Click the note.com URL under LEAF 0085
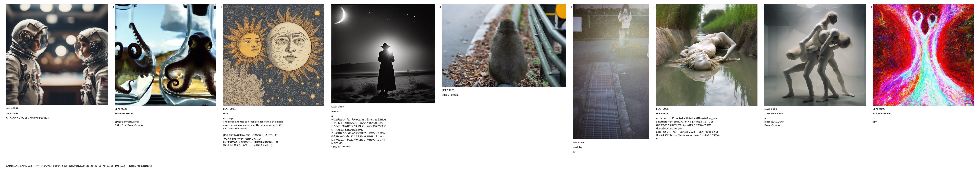Screen dimensions: 980x170 (x=695, y=135)
